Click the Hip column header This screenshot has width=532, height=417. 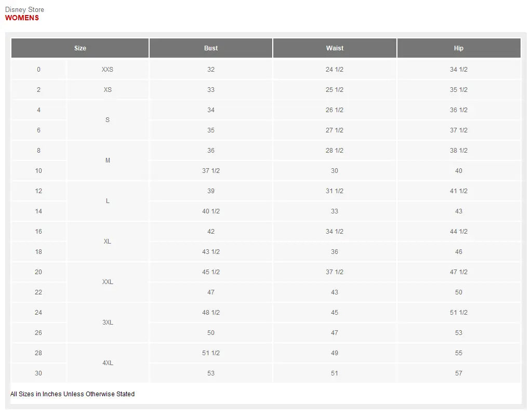tap(459, 48)
